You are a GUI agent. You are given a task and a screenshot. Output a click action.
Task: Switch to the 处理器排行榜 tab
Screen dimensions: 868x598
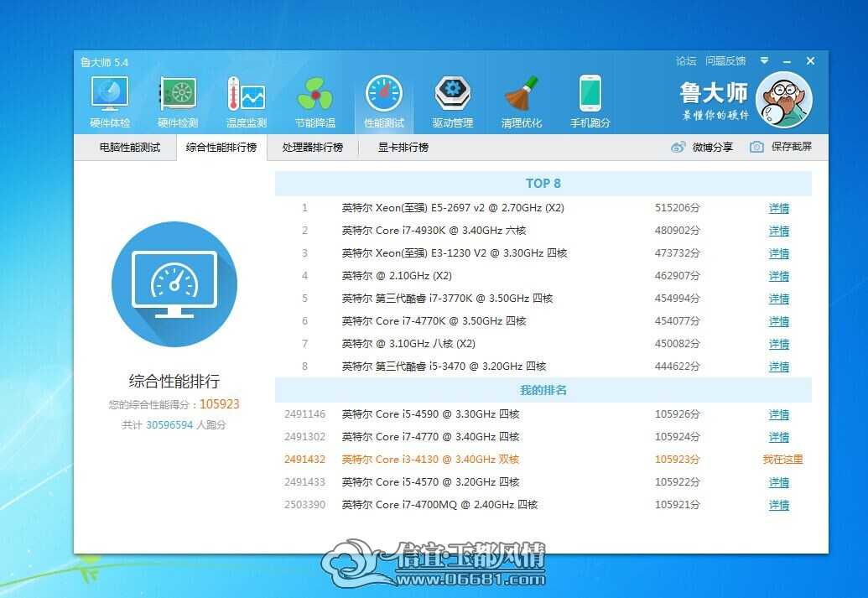tap(313, 148)
